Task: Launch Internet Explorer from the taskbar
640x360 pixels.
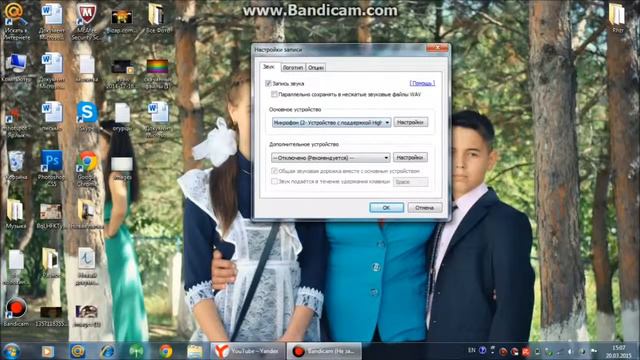Action: (x=107, y=351)
